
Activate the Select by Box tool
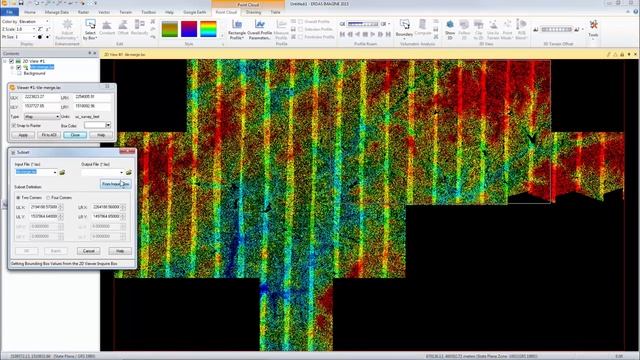pos(90,29)
